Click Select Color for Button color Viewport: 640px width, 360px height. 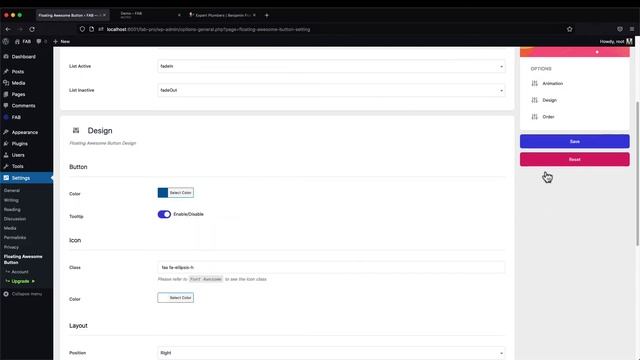(x=180, y=193)
